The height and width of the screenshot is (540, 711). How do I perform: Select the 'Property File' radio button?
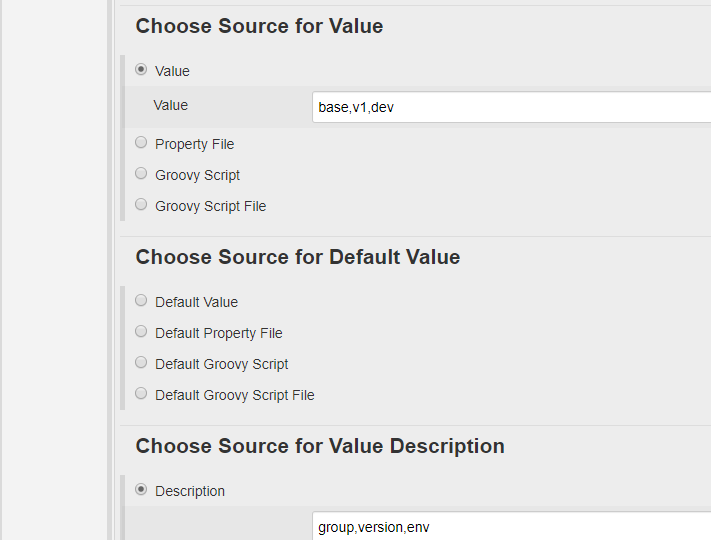(141, 143)
